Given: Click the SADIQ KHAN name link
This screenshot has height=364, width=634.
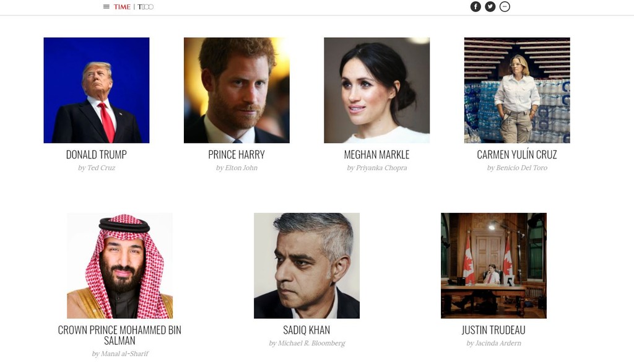Looking at the screenshot, I should tap(306, 330).
